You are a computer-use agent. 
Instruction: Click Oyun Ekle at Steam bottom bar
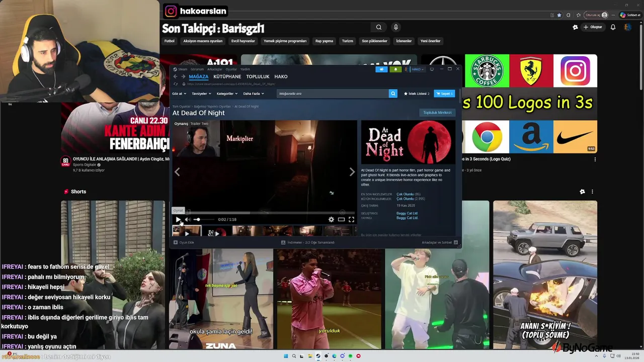tap(184, 242)
